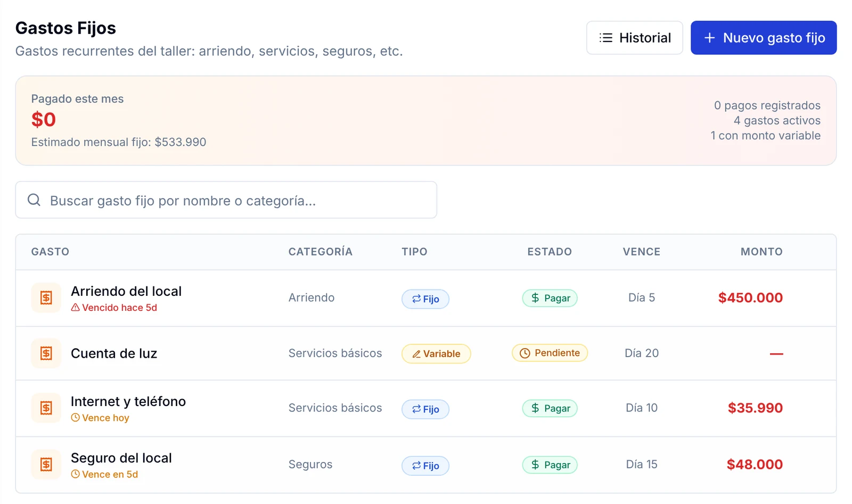Screen dimensions: 852x504
Task: Click the 1 con monto variable summary
Action: point(765,135)
